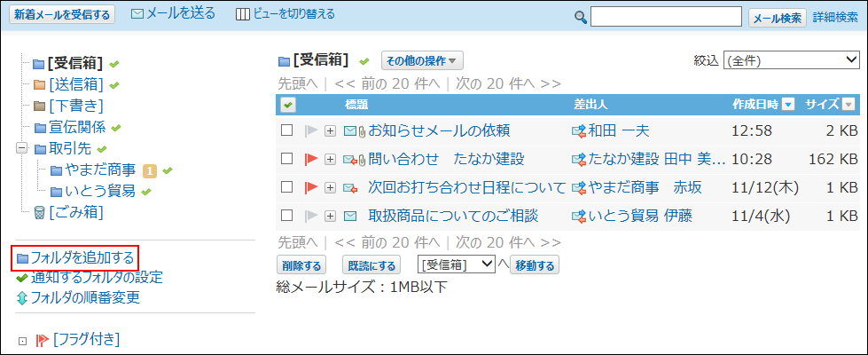The height and width of the screenshot is (355, 868).
Task: Toggle the gray flag on 取扱商品についてのご相談
Action: click(x=311, y=216)
